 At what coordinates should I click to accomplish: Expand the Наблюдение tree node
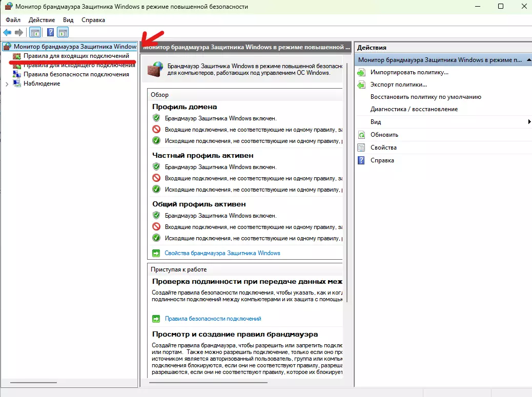7,83
